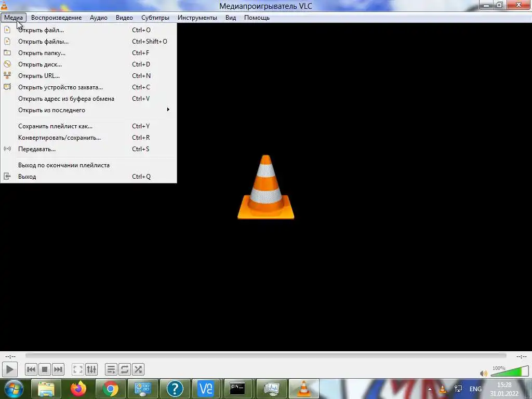Adjust the volume slider at 100%

click(x=510, y=371)
